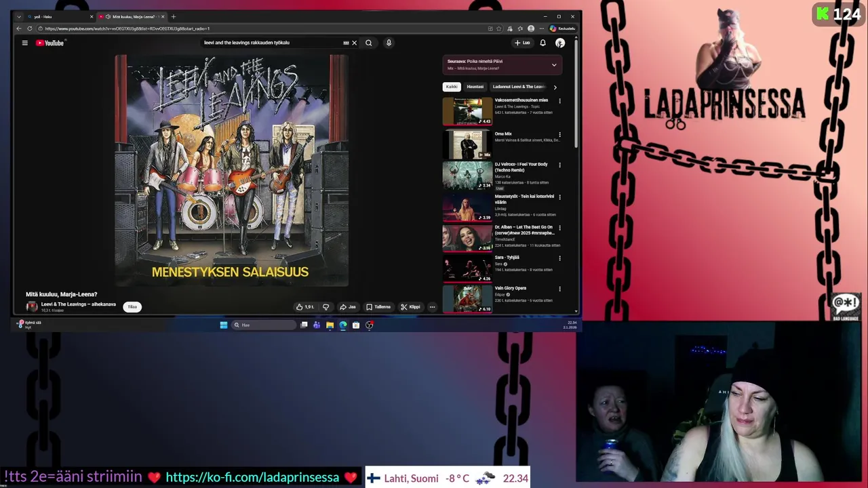Click the video player album artwork
Image resolution: width=868 pixels, height=488 pixels.
231,170
